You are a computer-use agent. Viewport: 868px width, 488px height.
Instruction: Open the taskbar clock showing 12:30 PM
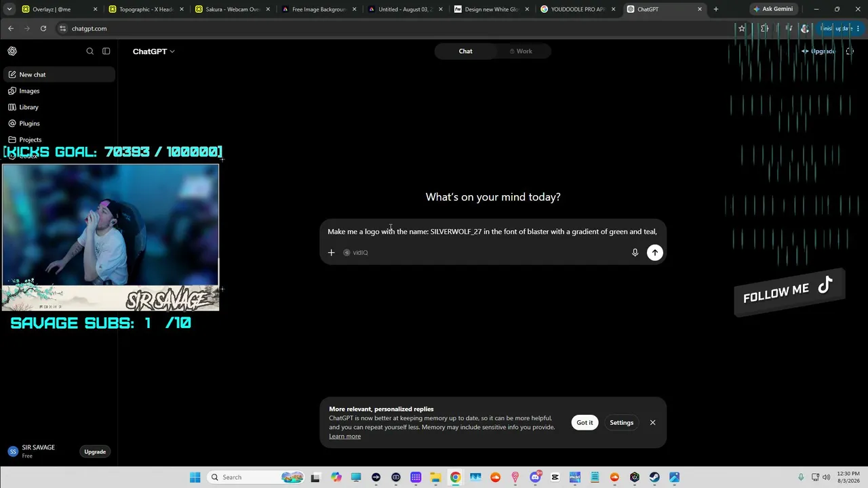848,477
